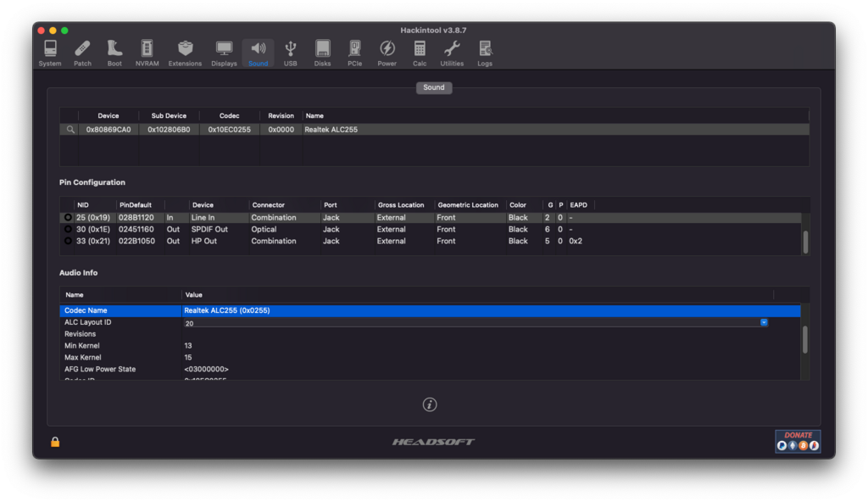This screenshot has height=502, width=868.
Task: Select the Revisions row
Action: 430,334
